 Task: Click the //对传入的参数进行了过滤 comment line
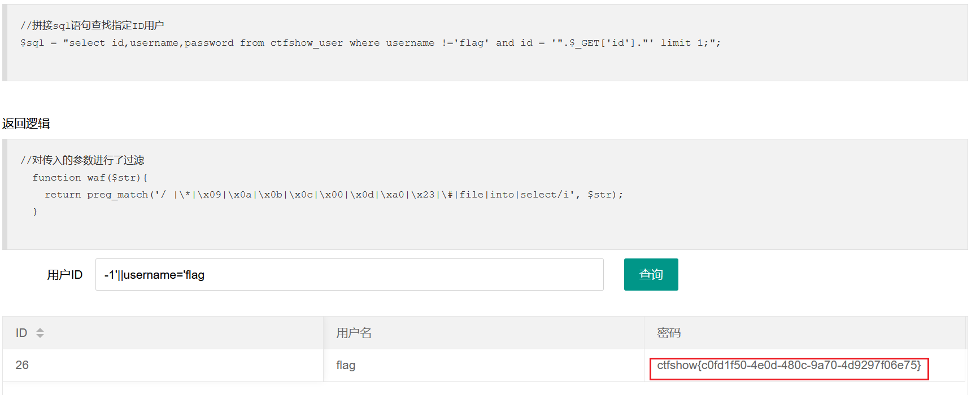tap(82, 160)
